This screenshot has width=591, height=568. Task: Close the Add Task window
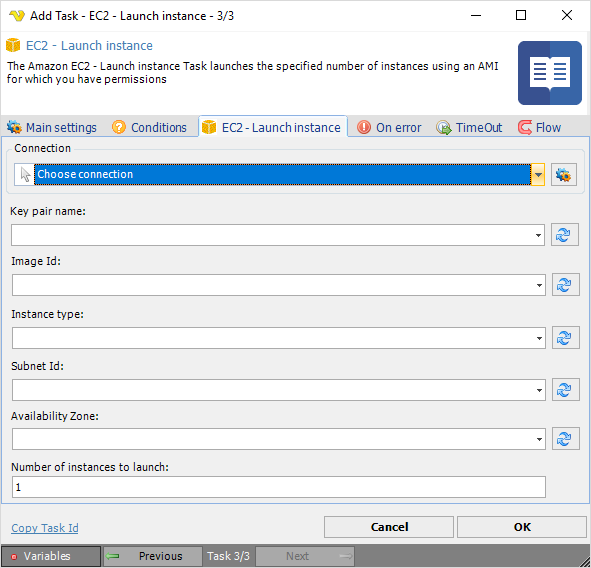click(x=567, y=15)
